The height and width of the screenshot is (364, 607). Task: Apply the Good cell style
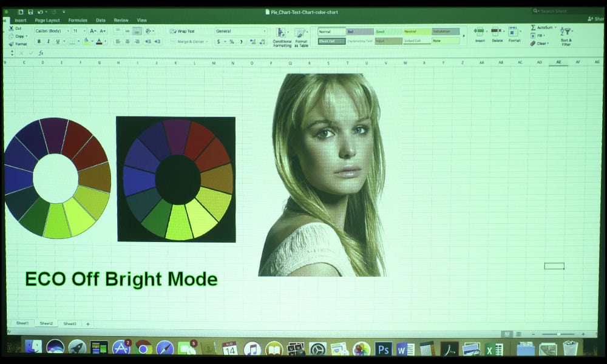pos(388,32)
